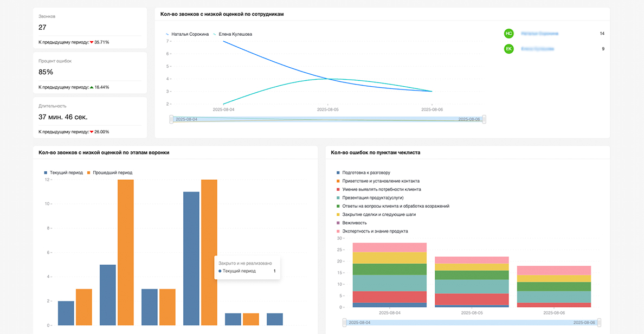Click right handle of checklist chart range slider
Image resolution: width=644 pixels, height=334 pixels.
tap(599, 323)
